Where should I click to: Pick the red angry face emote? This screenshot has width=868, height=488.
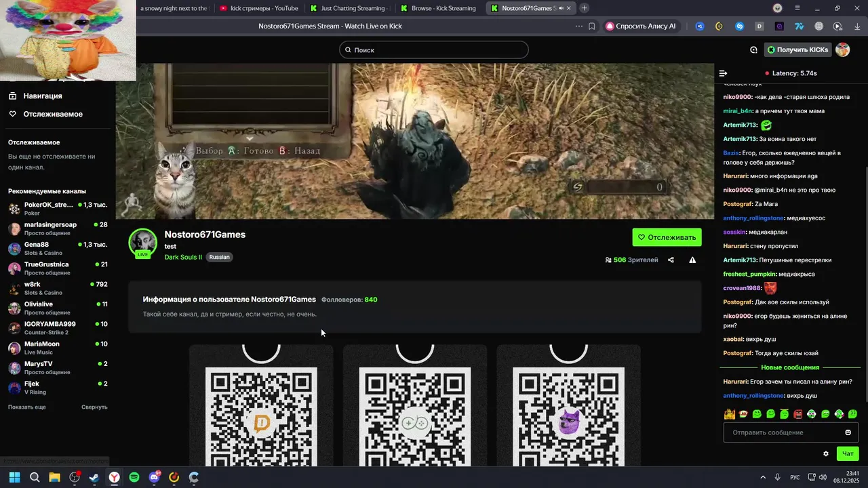[797, 413]
